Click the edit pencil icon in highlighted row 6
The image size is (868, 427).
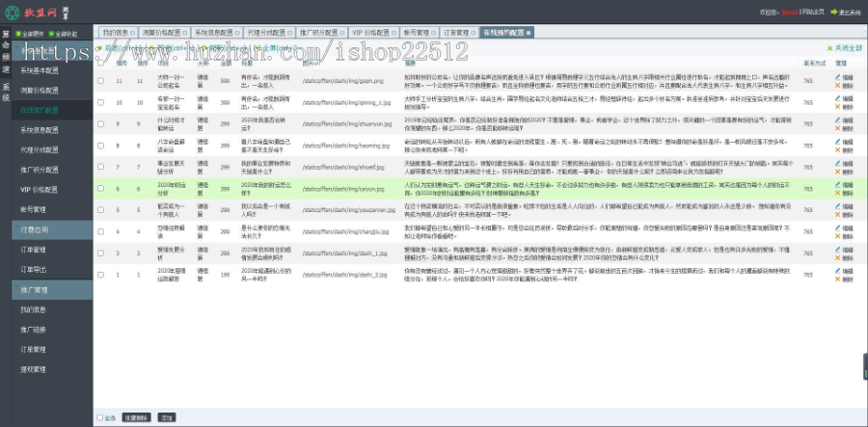[837, 185]
